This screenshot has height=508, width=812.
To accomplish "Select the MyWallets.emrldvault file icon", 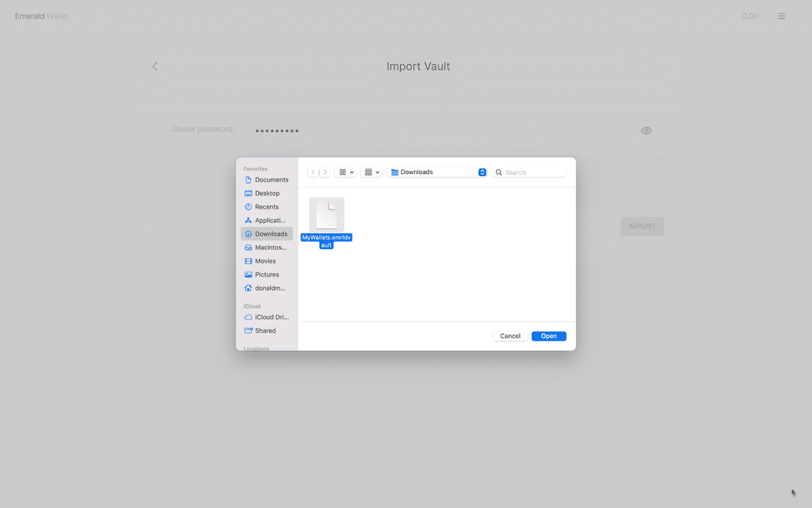I will [327, 215].
